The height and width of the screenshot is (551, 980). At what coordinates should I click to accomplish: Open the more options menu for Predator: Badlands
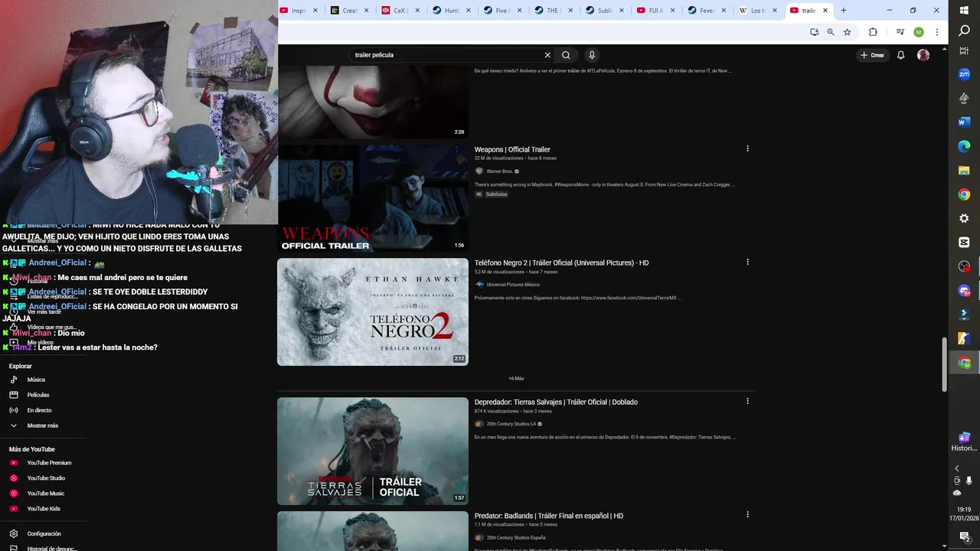pos(747,514)
